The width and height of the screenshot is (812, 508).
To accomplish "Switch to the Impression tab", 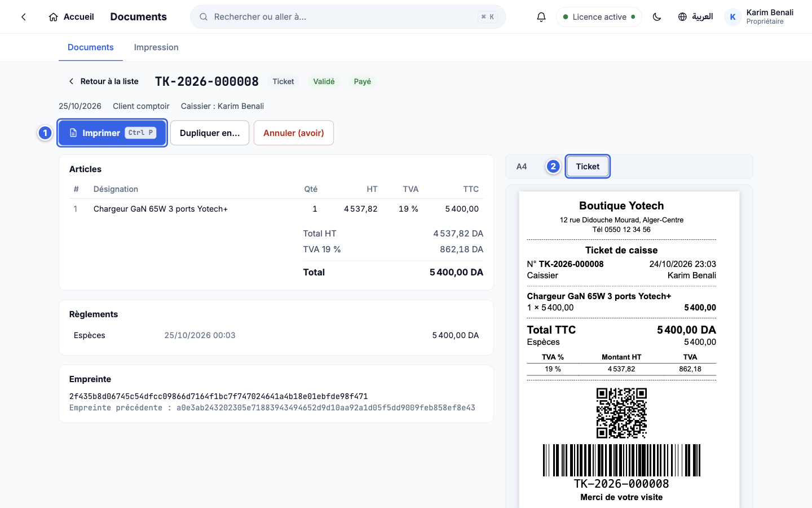I will (156, 47).
